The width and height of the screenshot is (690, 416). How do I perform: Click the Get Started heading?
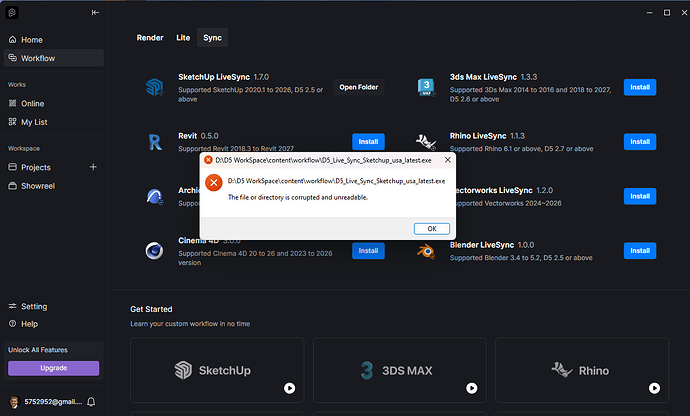coord(151,309)
